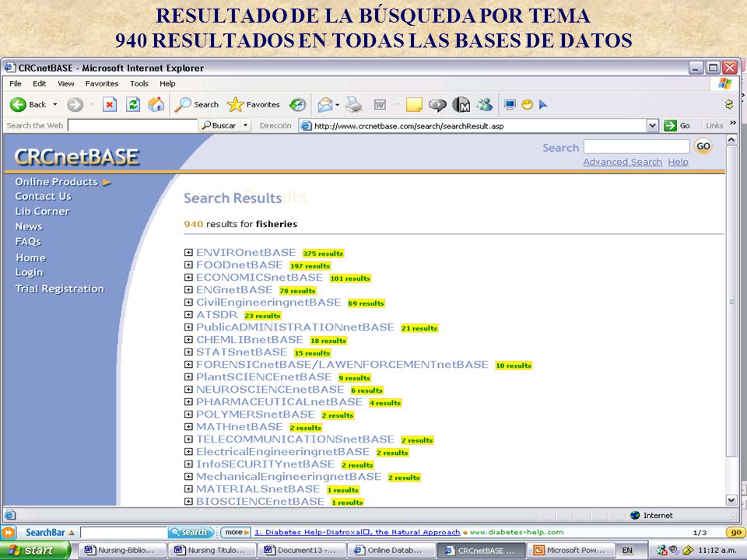Click the round M toolbar icon
The width and height of the screenshot is (747, 560).
pos(461,104)
